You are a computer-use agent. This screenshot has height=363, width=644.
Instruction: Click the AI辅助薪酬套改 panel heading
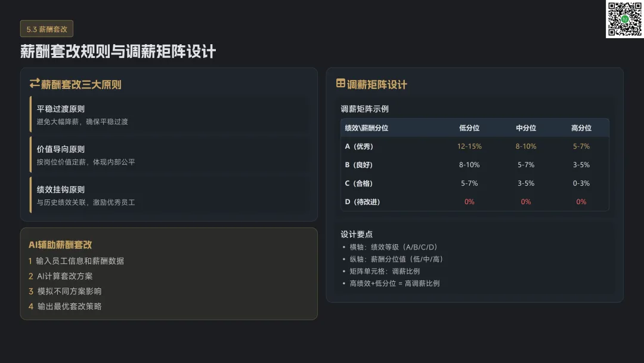tap(60, 245)
